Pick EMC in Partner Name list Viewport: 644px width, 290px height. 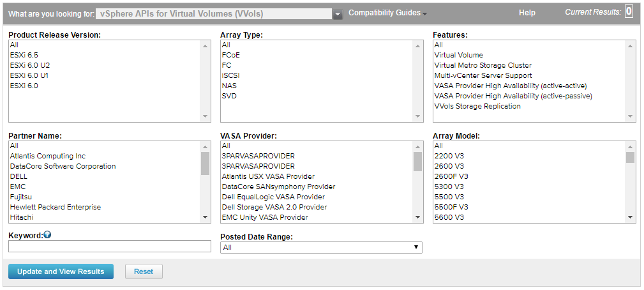(104, 187)
